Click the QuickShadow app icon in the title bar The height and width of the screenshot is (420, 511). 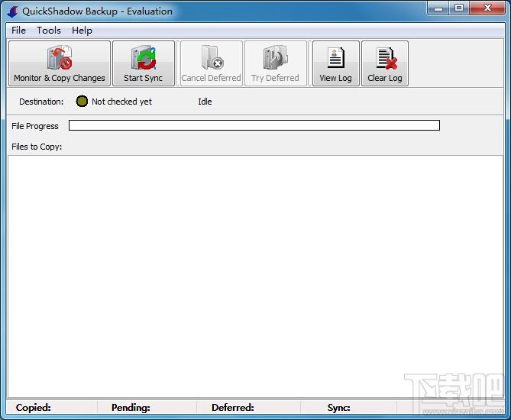pos(13,11)
